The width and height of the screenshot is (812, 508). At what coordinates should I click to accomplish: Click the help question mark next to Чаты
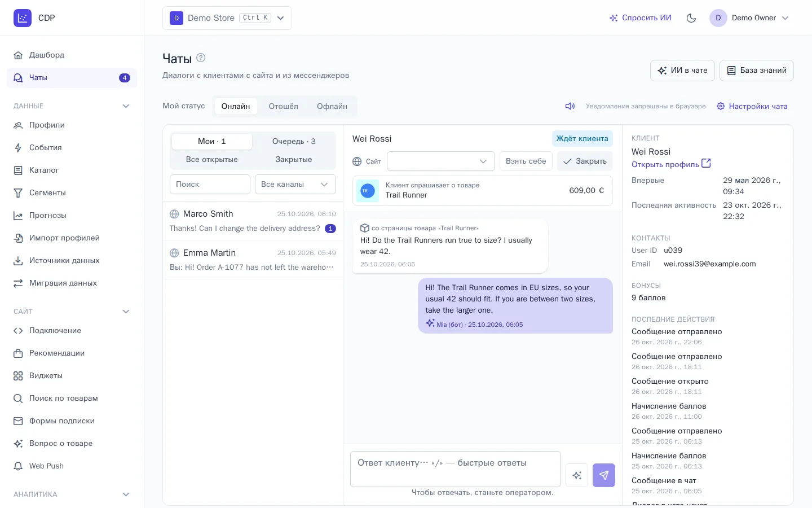pyautogui.click(x=201, y=58)
